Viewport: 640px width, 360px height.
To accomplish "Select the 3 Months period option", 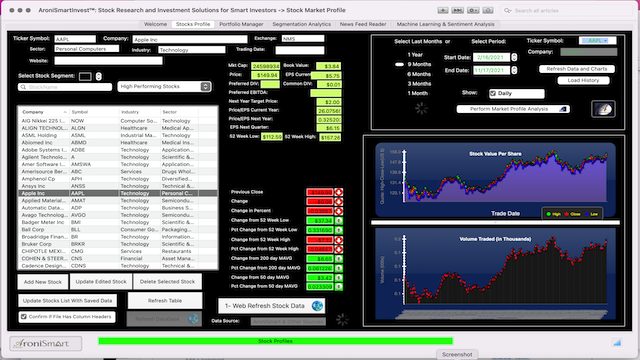I will [419, 84].
